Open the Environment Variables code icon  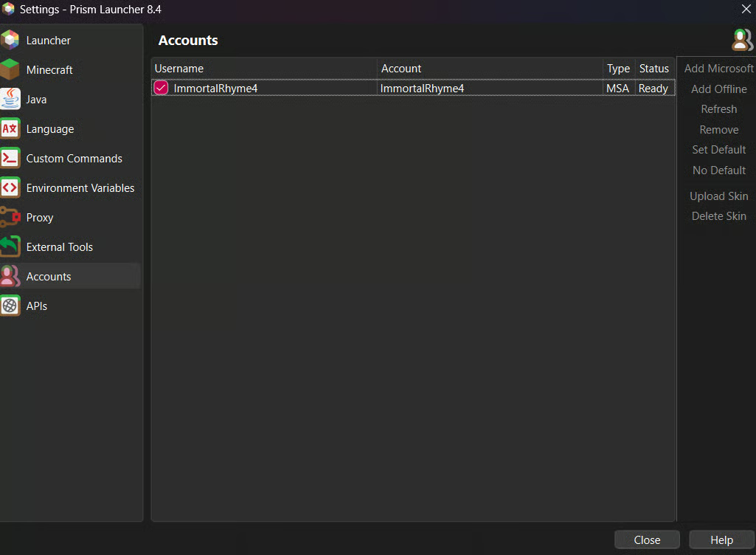tap(10, 187)
